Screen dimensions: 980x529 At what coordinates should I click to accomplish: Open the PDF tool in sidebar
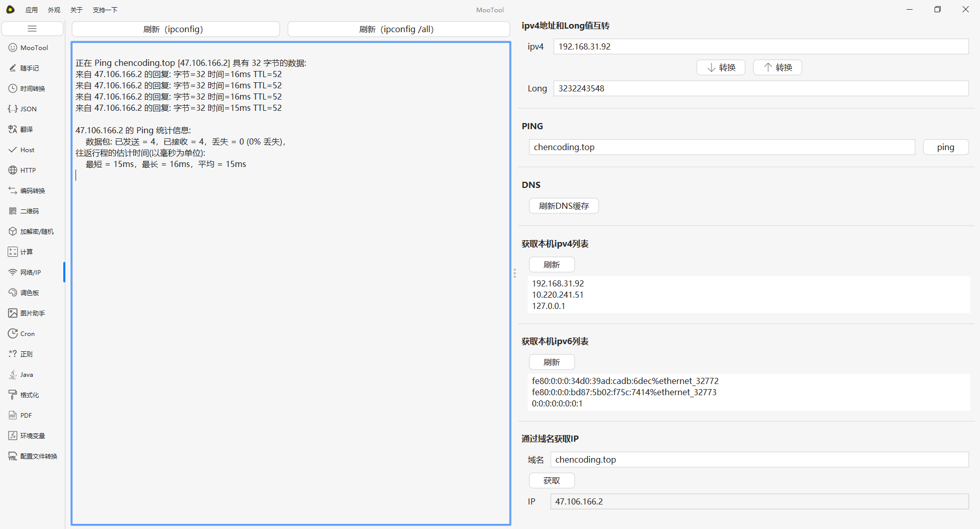tap(26, 415)
